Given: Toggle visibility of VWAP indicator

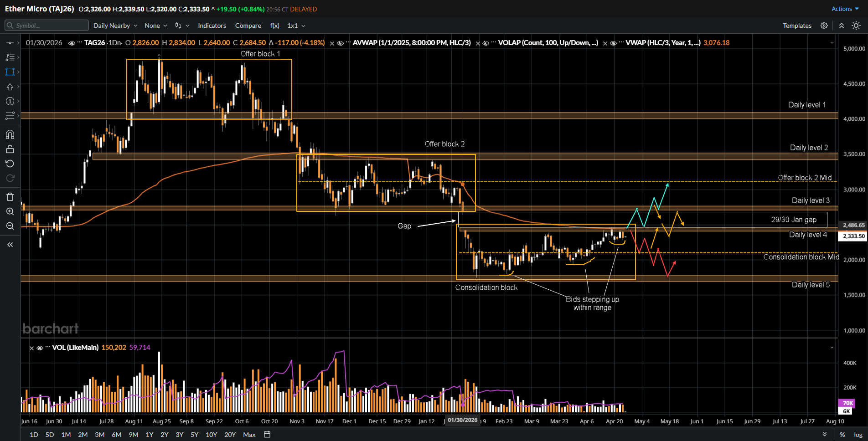Looking at the screenshot, I should point(613,43).
